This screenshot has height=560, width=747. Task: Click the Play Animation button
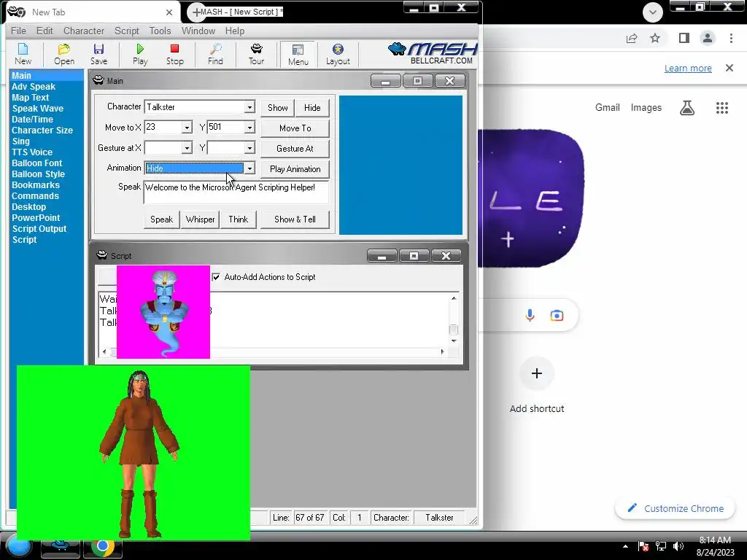point(295,169)
